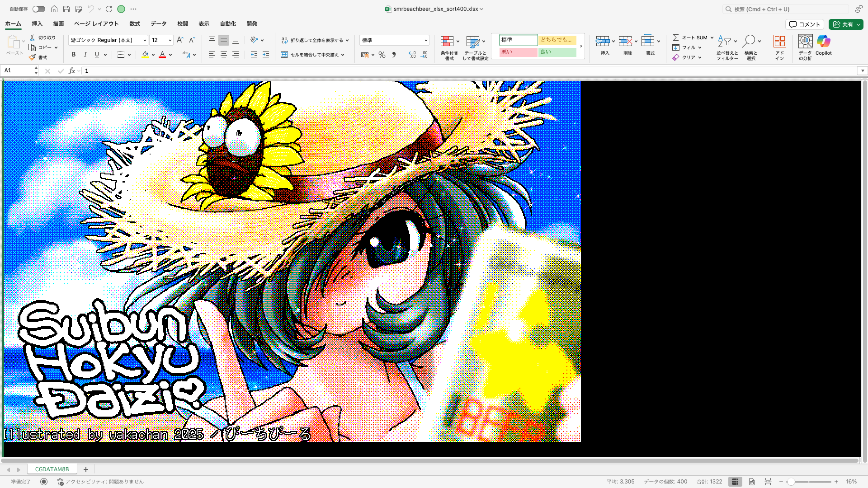Click the search field in title bar
This screenshot has height=488, width=868.
(x=786, y=9)
